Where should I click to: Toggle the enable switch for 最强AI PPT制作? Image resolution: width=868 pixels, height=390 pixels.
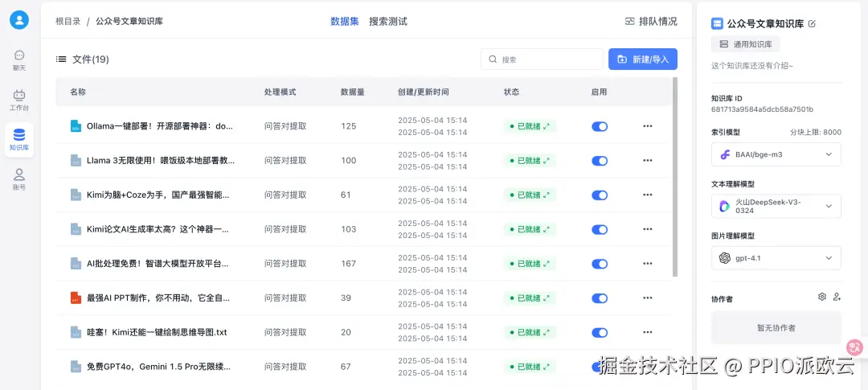click(600, 298)
